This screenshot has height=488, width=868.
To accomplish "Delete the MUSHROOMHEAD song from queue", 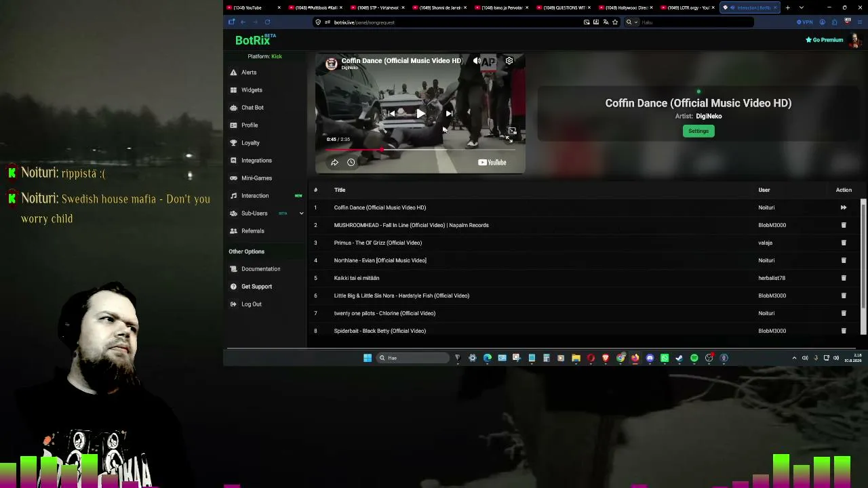I will pyautogui.click(x=844, y=225).
